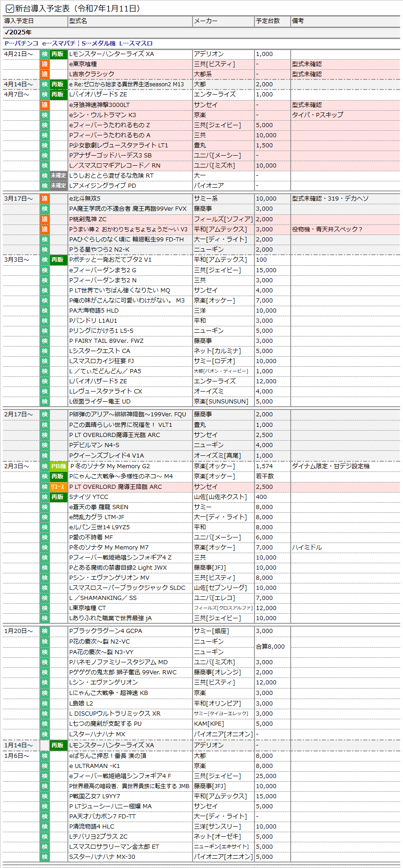This screenshot has width=403, height=868.
Task: Collapse the ✓2025年 section header
Action: (x=18, y=32)
